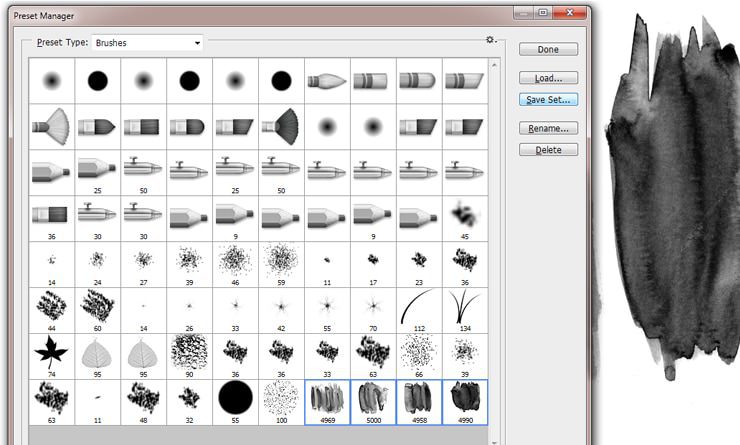The image size is (740, 445).
Task: Select the dry brush size 63 in bottom row
Action: point(51,402)
